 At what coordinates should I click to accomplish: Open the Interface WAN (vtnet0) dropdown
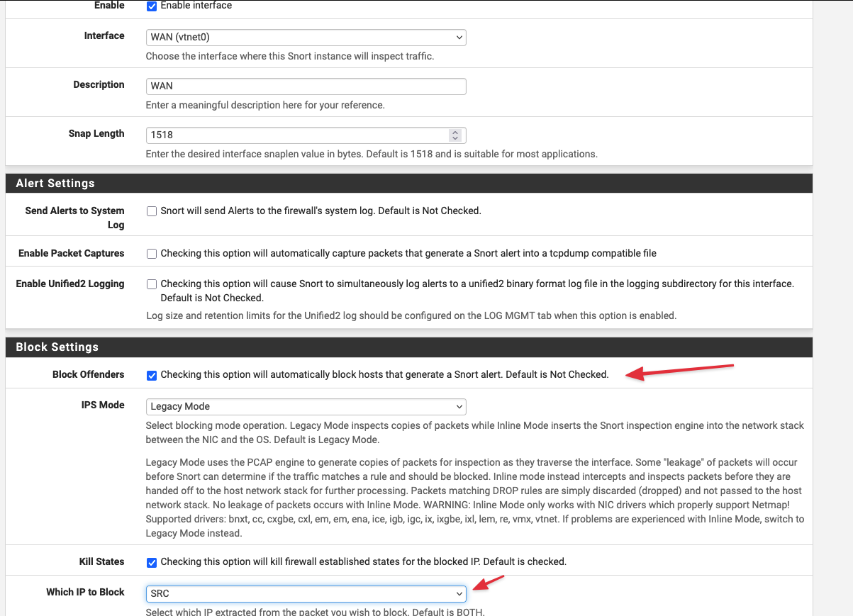click(x=306, y=38)
